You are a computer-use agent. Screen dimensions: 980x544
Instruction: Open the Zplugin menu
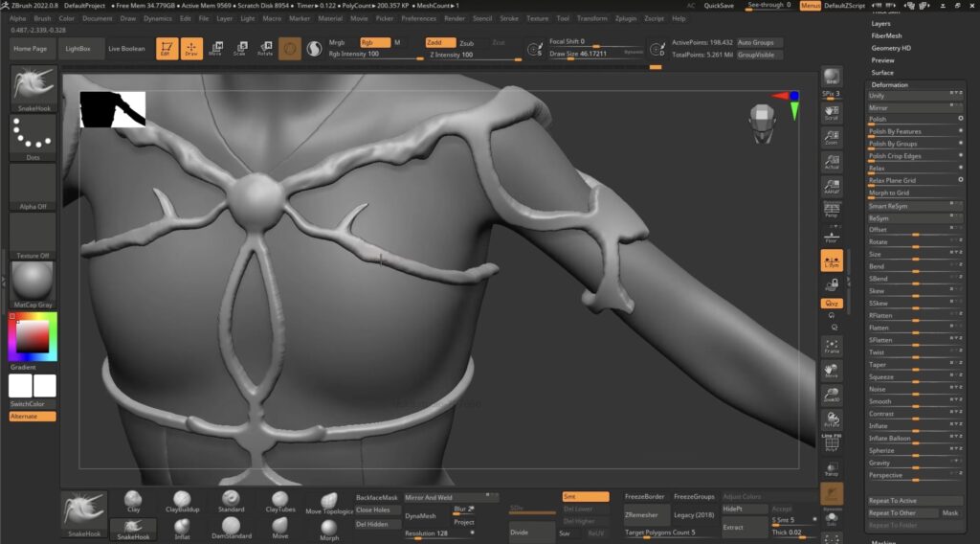(625, 18)
